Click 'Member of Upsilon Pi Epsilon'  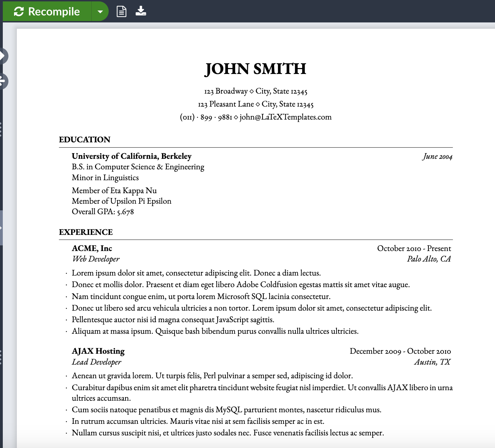click(122, 201)
